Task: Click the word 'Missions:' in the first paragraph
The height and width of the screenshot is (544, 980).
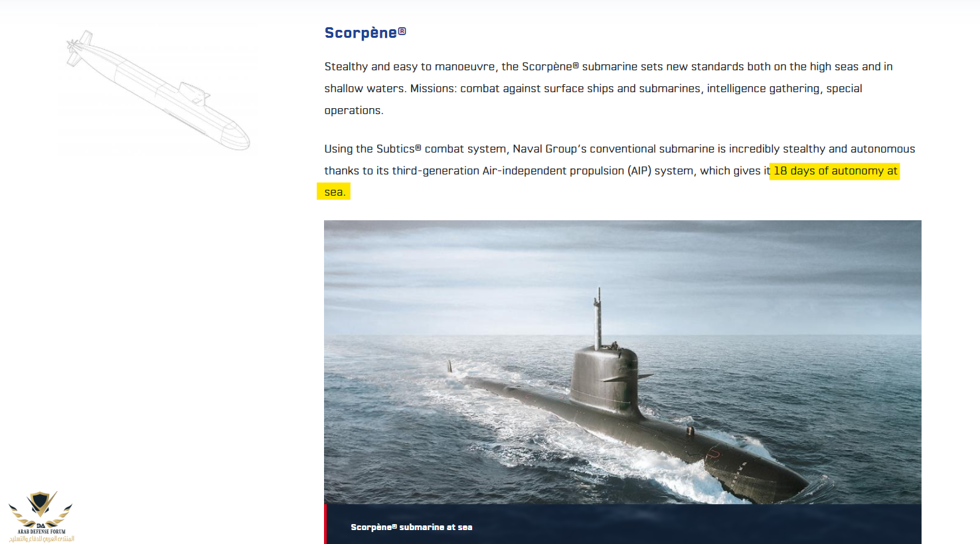Action: [433, 89]
